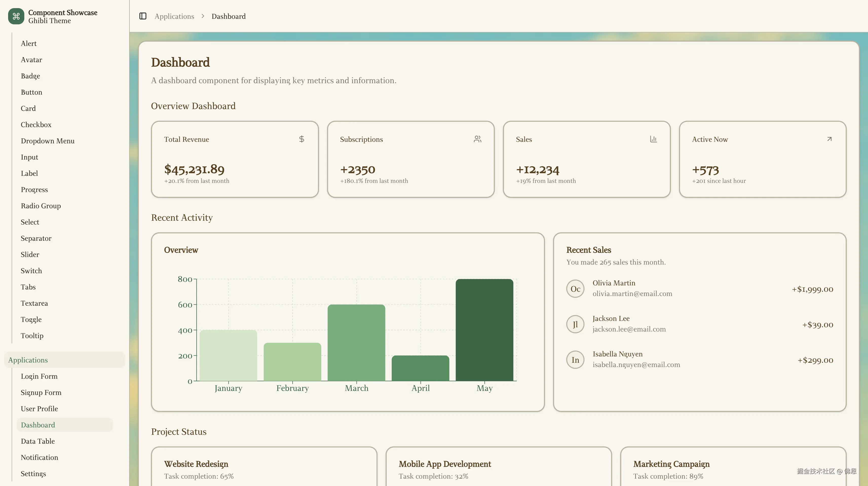Click the arrow icon on Active Now card

829,139
